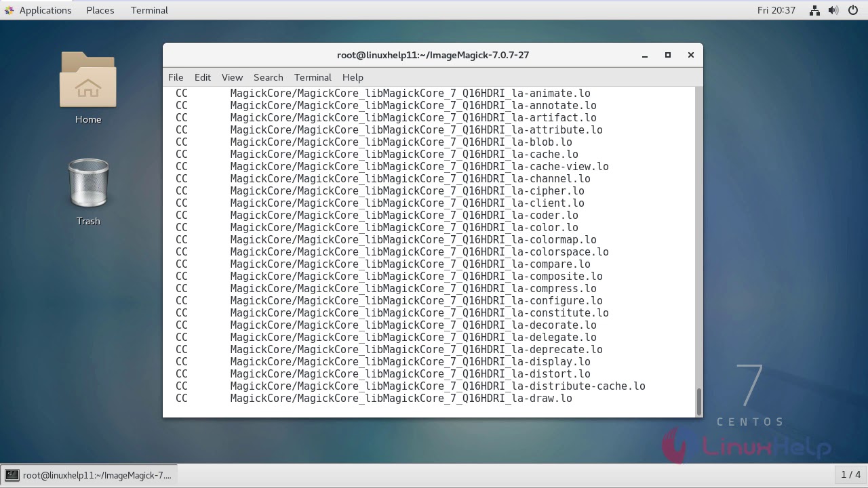Click the line ending in la-composite.lo

tap(389, 277)
